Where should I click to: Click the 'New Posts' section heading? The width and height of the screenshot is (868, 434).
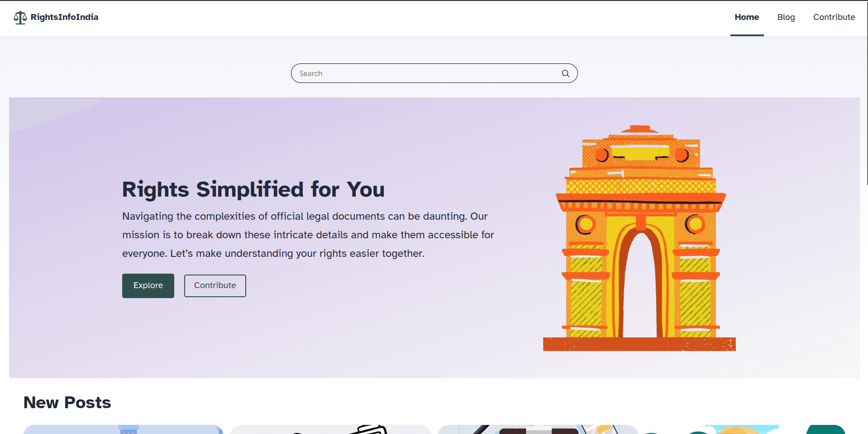click(x=67, y=402)
